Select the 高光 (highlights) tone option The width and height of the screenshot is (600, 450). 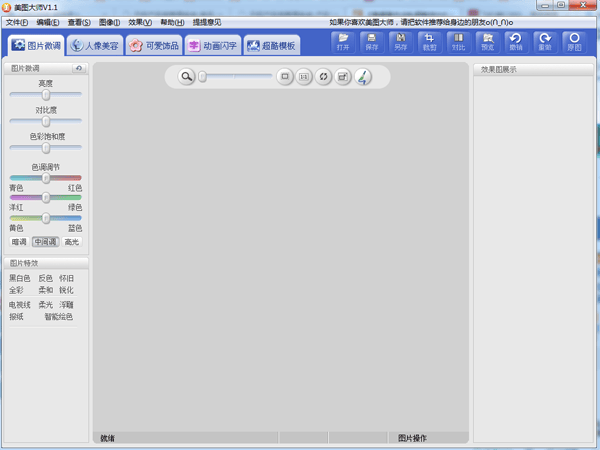coord(71,242)
